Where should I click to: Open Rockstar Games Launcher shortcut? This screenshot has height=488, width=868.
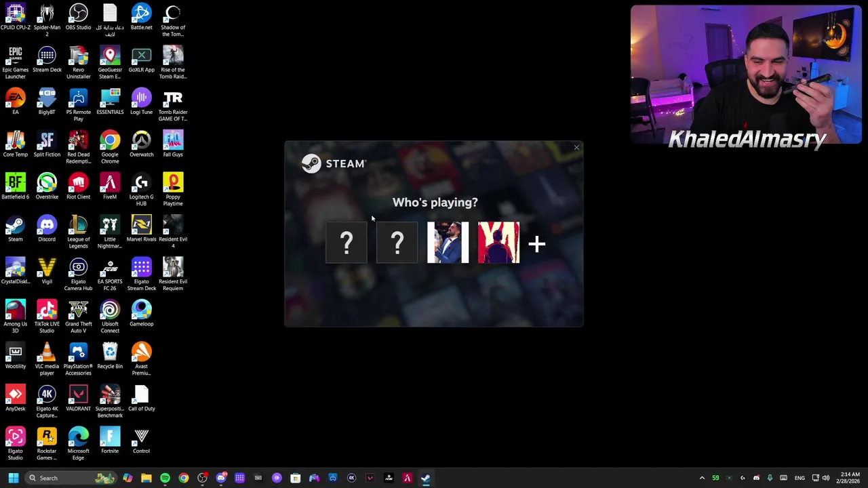(x=47, y=444)
